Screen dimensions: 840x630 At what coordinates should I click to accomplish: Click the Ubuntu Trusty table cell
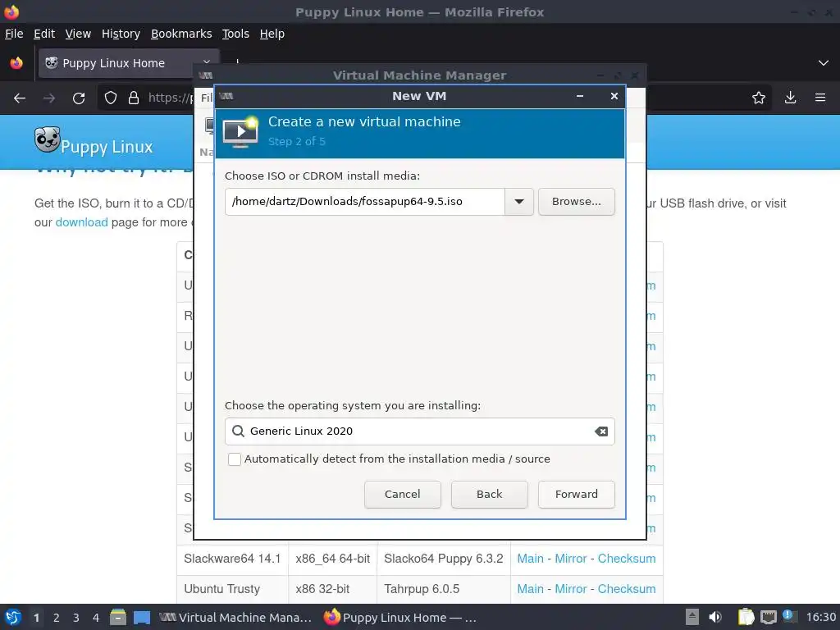[232, 589]
